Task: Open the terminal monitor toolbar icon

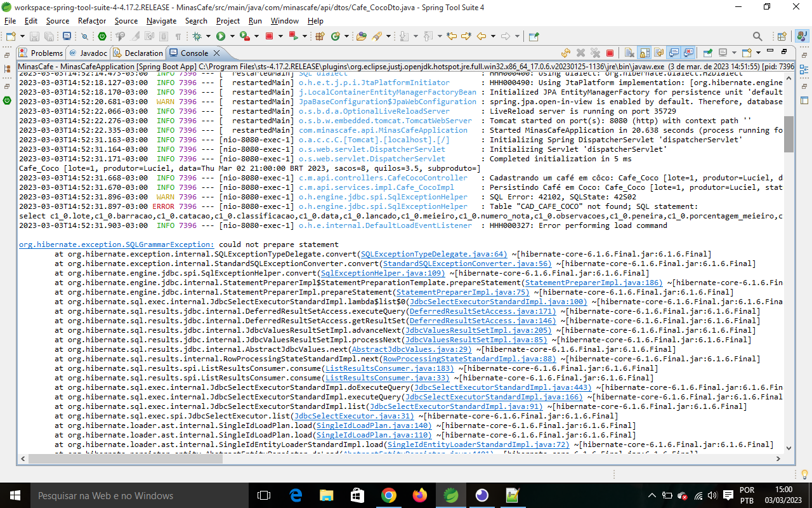Action: 67,36
